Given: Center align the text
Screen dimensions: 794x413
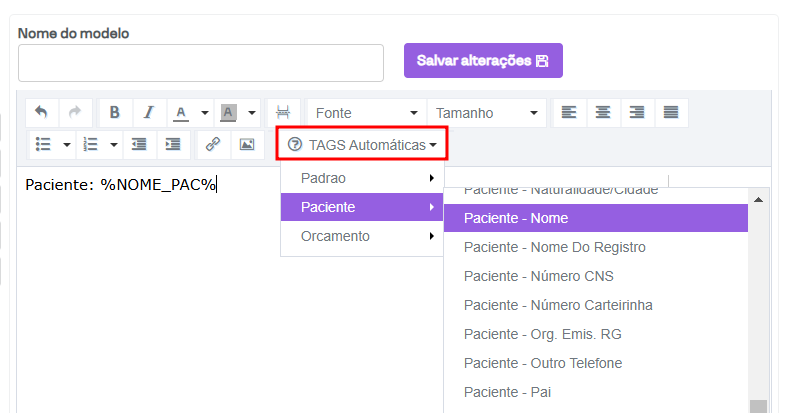Looking at the screenshot, I should [603, 113].
